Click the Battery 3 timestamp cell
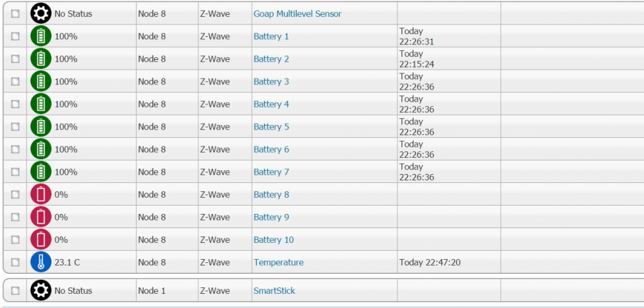644x308 pixels. tap(417, 82)
